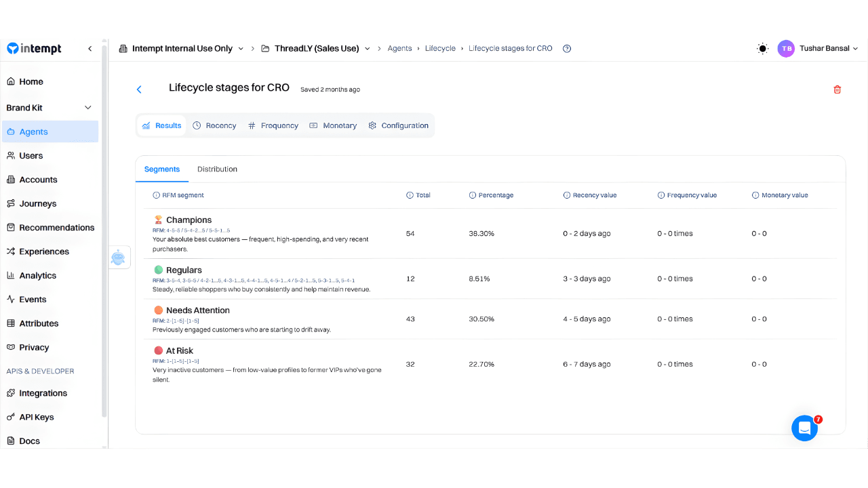Click info icon beside RFM segment
This screenshot has width=868, height=488.
(x=156, y=195)
